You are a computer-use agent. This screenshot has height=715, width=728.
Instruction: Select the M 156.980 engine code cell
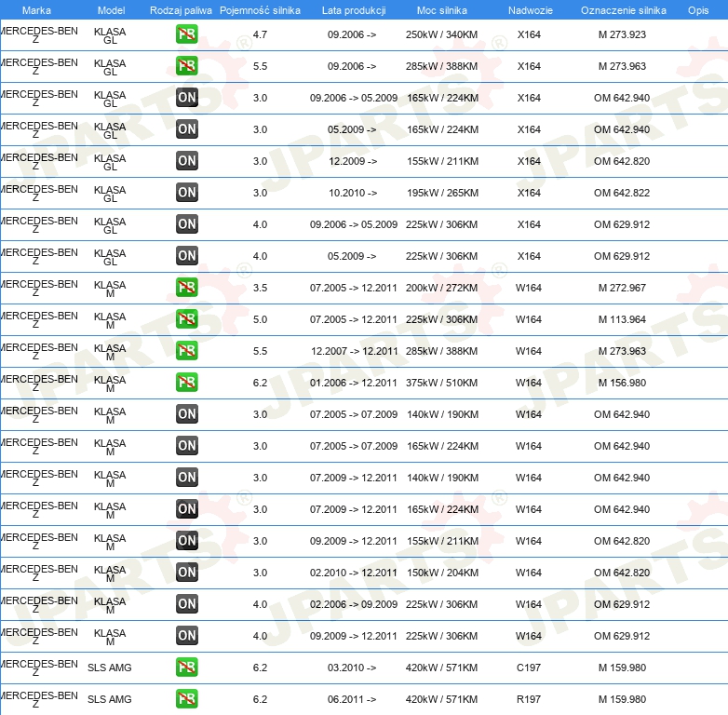click(x=622, y=383)
